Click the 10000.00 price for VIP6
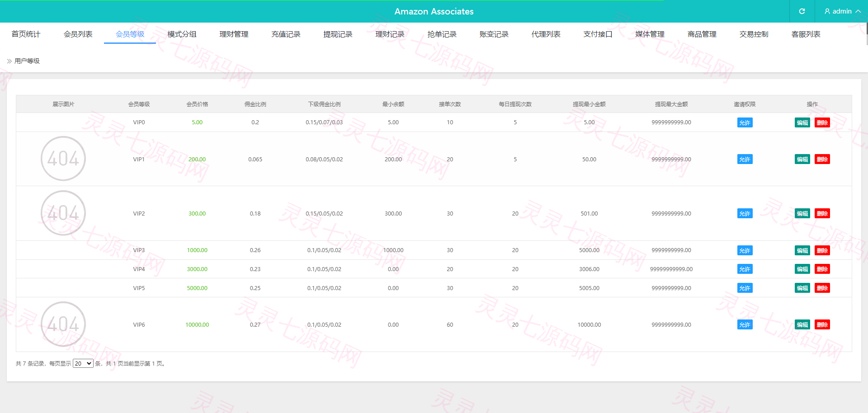The width and height of the screenshot is (868, 413). 197,324
